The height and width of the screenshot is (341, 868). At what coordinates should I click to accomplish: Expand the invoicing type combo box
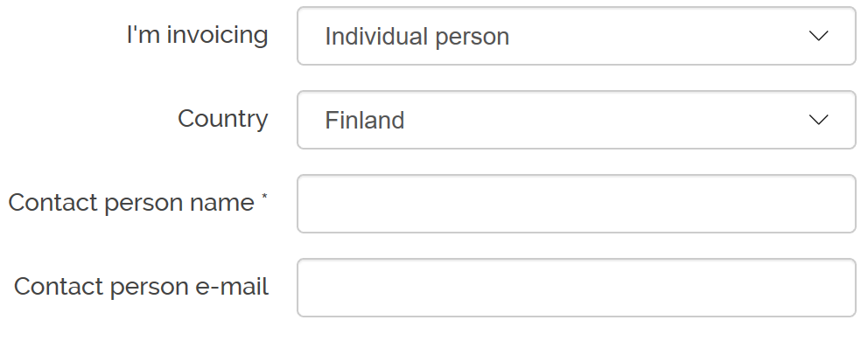point(577,36)
